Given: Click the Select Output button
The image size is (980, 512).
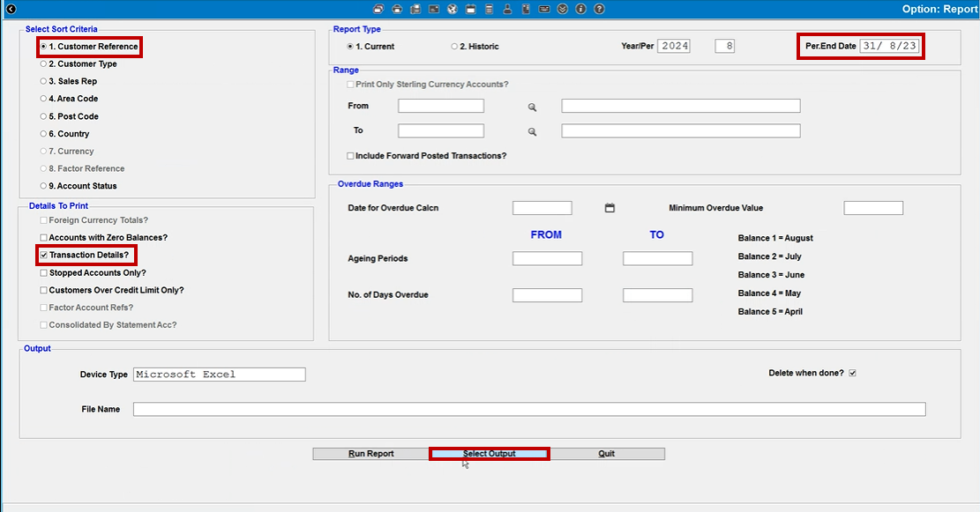Looking at the screenshot, I should (x=490, y=454).
